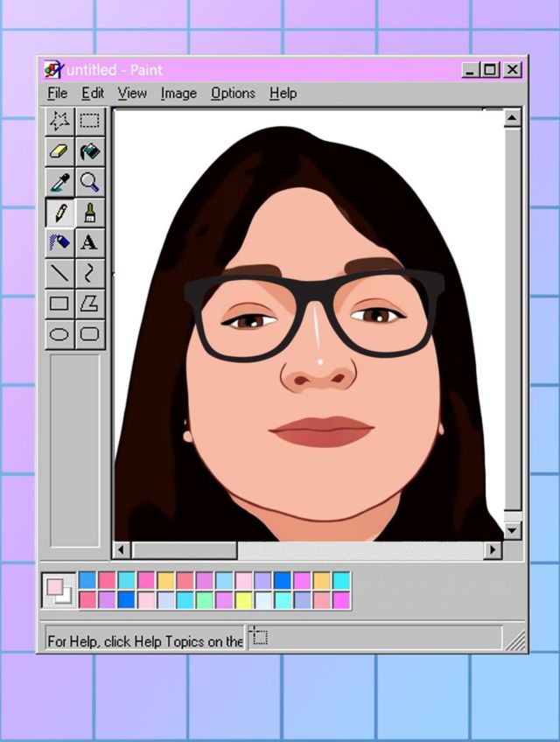Image resolution: width=560 pixels, height=742 pixels.
Task: Activate the Fill With Color bucket
Action: 89,151
